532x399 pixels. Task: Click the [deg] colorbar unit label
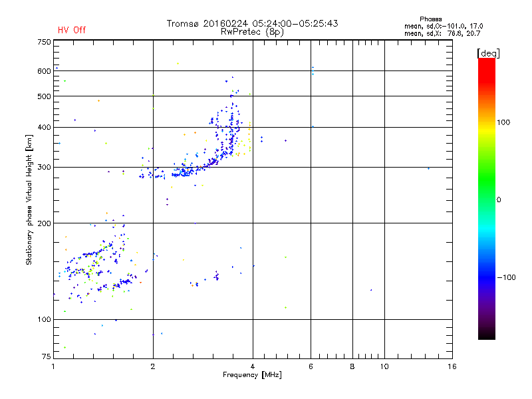(x=488, y=53)
